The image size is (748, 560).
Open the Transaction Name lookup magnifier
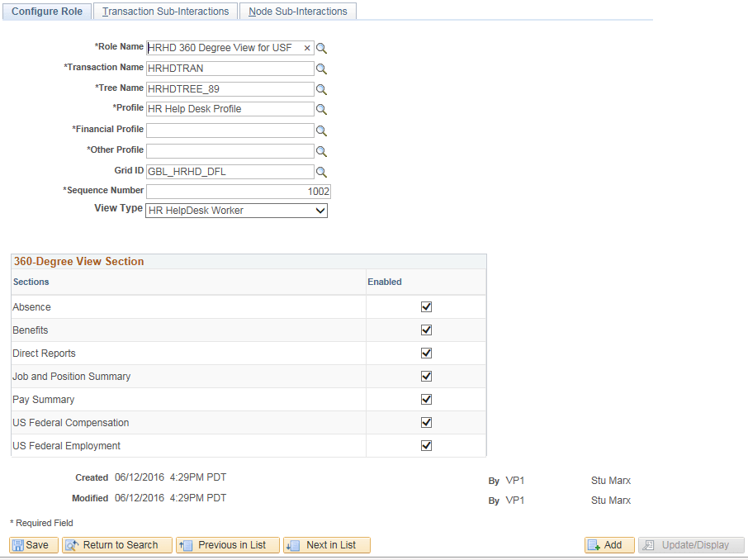(x=321, y=69)
